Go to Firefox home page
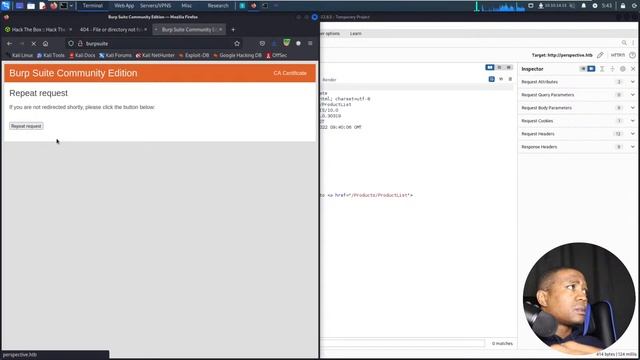 point(46,43)
